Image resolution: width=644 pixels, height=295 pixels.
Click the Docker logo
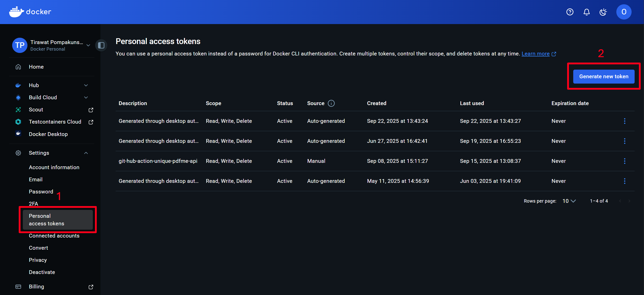[30, 12]
